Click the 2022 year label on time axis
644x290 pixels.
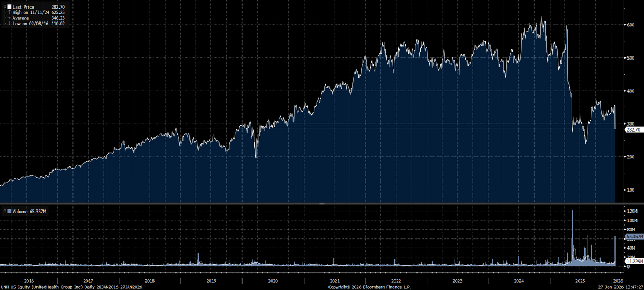pos(396,281)
